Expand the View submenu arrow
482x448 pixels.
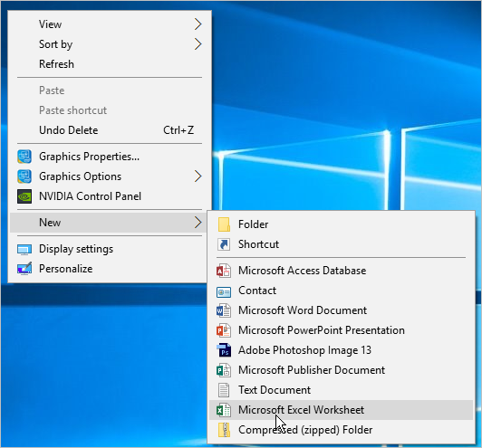[198, 24]
